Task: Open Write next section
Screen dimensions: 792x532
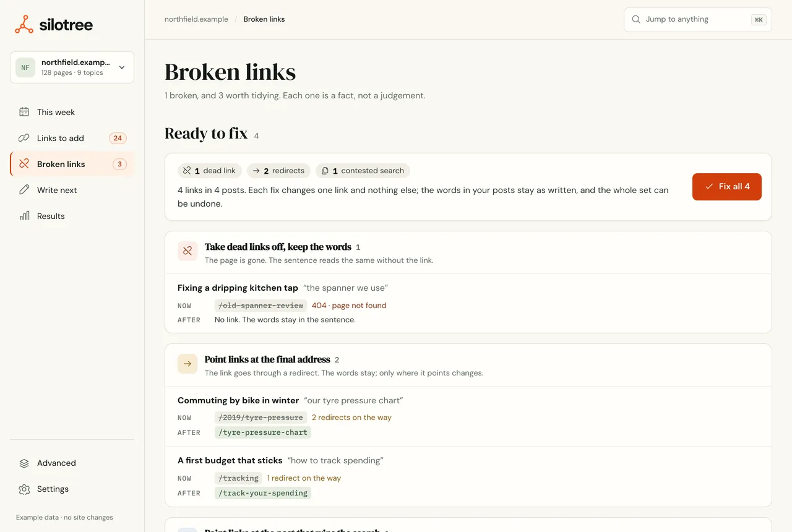Action: (x=72, y=190)
